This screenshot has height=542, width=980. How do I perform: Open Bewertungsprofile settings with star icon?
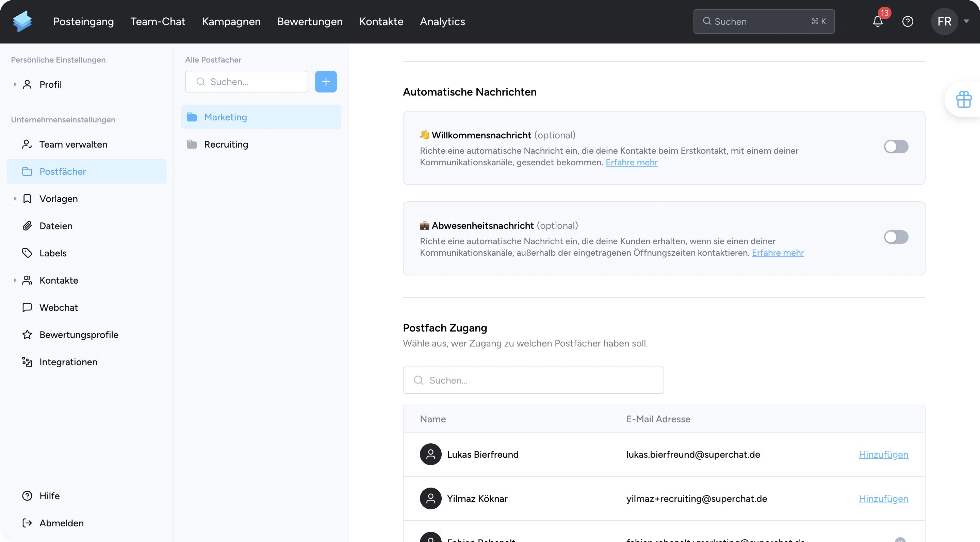[78, 335]
